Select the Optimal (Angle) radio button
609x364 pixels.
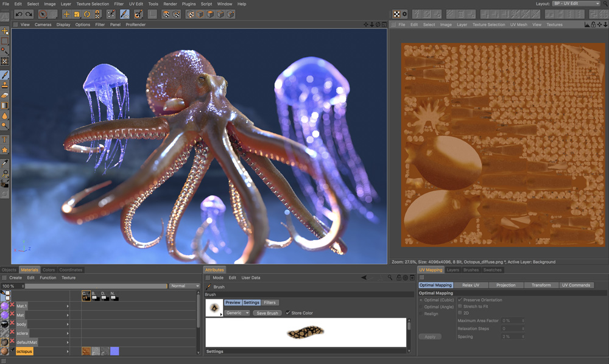pos(421,307)
